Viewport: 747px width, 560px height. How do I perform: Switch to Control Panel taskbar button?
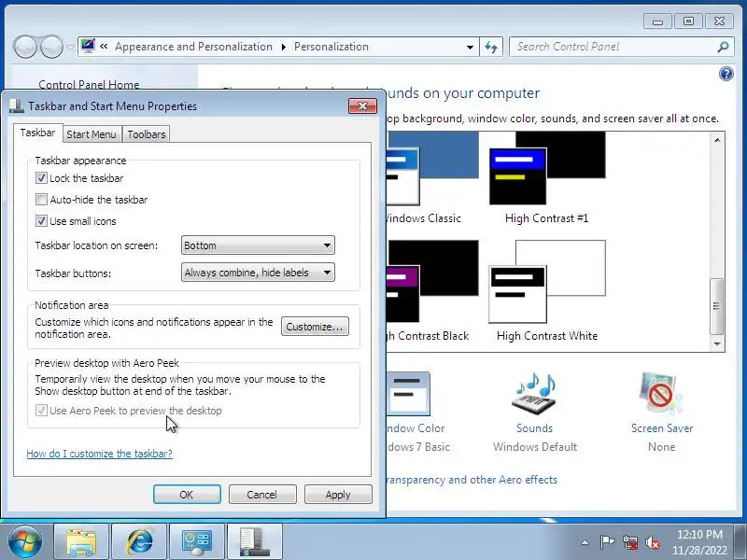197,541
